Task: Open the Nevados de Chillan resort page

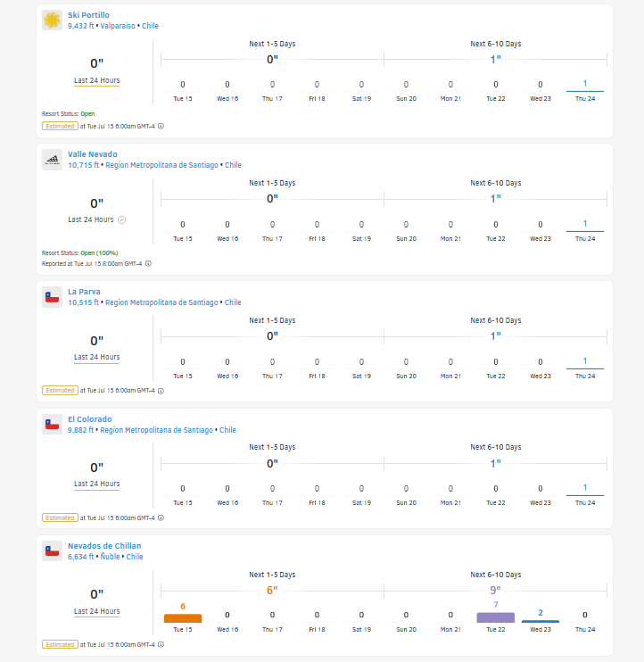Action: coord(104,546)
